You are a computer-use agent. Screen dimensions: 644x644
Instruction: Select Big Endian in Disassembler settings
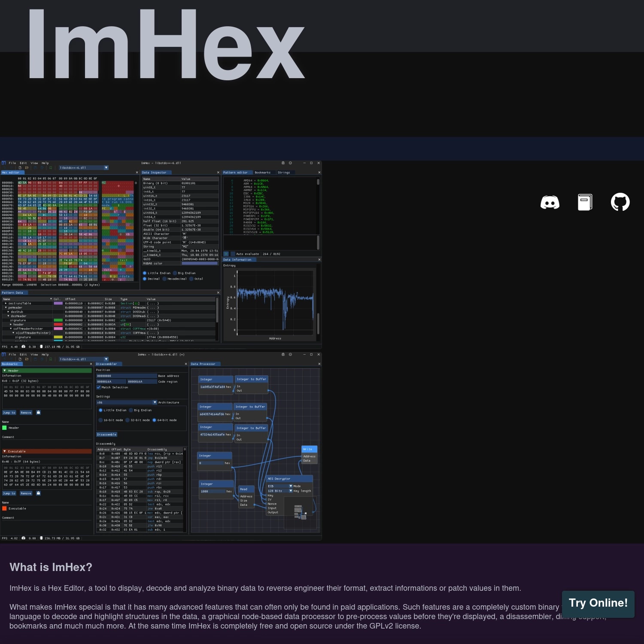(x=140, y=410)
